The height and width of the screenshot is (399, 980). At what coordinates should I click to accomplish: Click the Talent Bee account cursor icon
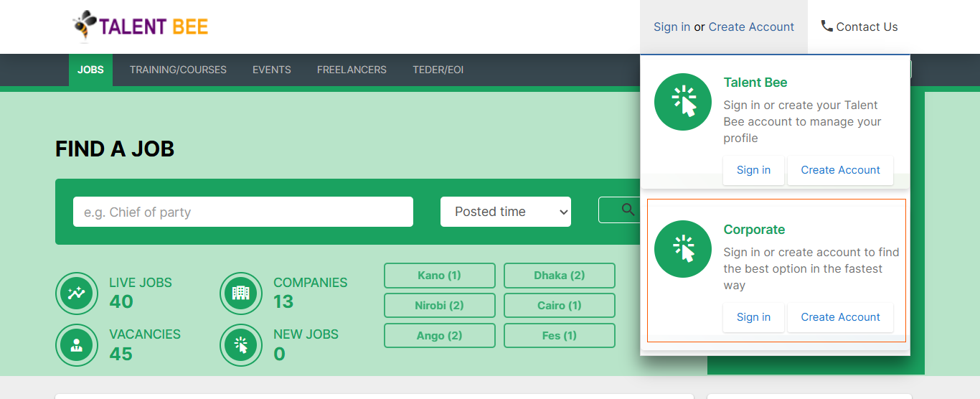tap(682, 102)
